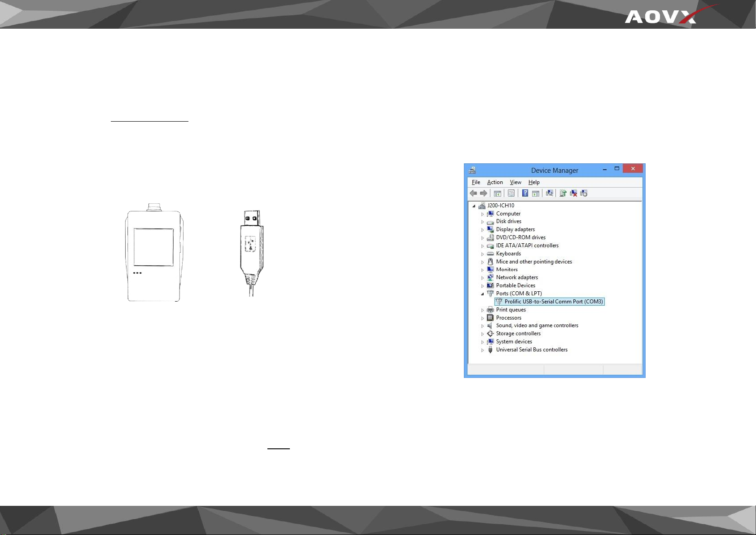Select the Ports (COM & LPT) label
Screen dimensions: 756x535
point(519,294)
